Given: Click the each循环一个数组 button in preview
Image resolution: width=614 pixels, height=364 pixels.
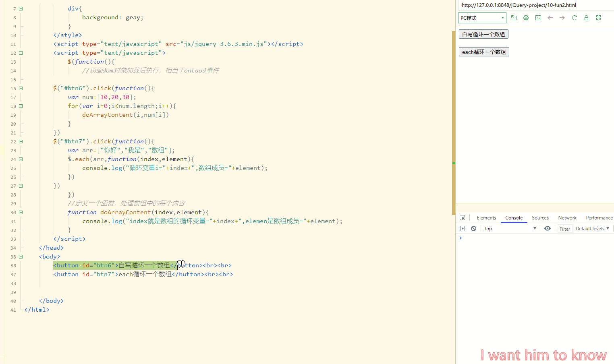Looking at the screenshot, I should [484, 52].
